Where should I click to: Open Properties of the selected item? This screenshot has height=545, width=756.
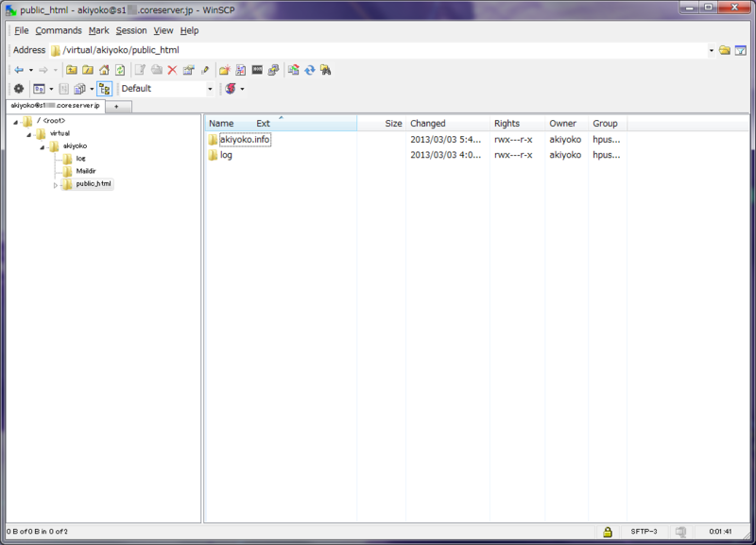[x=188, y=70]
